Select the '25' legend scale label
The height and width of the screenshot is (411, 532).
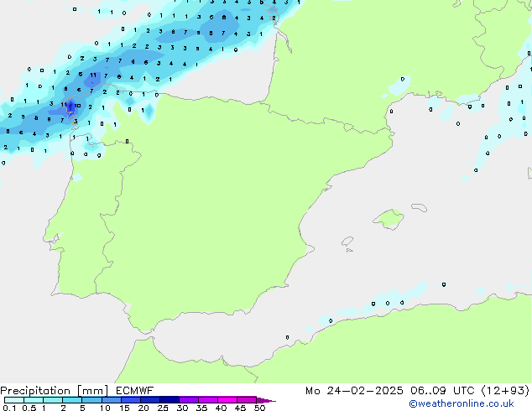[x=163, y=408]
